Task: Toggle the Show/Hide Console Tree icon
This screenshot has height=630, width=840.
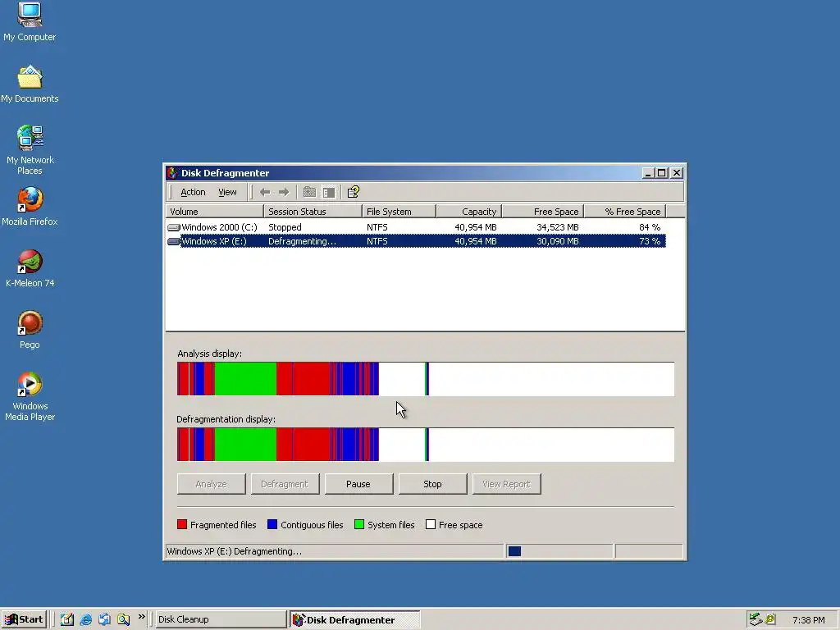Action: pos(329,192)
